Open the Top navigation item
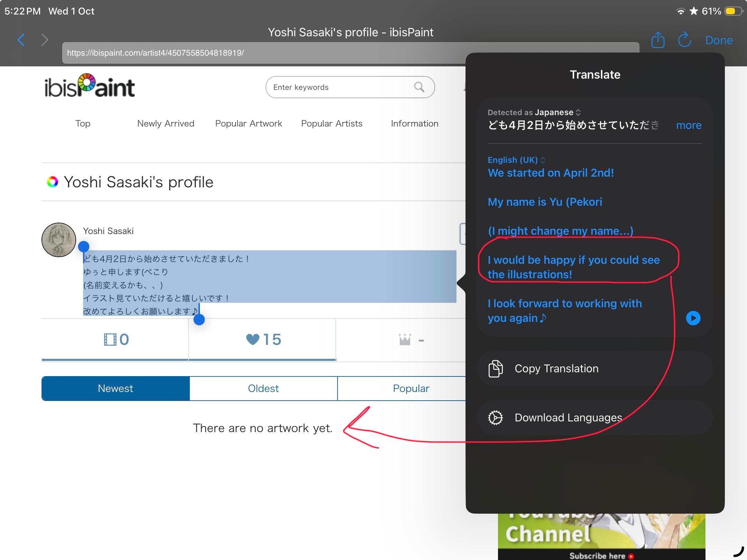 83,123
